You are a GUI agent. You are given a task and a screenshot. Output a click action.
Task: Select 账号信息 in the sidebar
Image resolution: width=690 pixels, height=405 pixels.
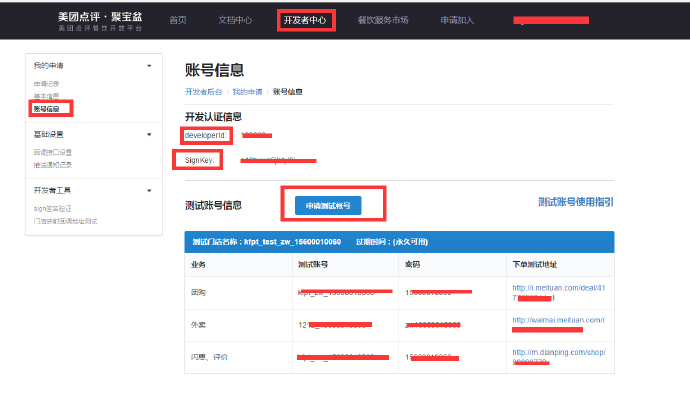coord(46,109)
